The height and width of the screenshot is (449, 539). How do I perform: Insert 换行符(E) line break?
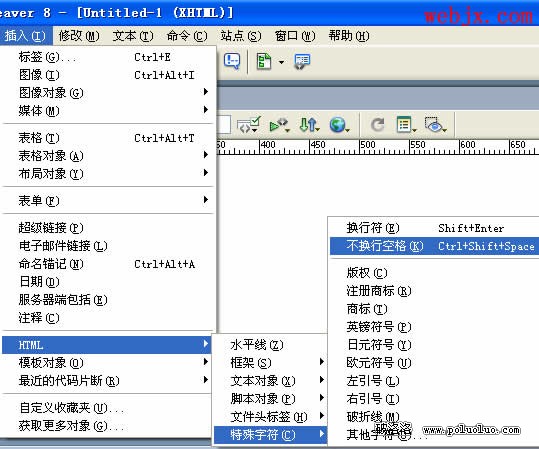click(434, 228)
